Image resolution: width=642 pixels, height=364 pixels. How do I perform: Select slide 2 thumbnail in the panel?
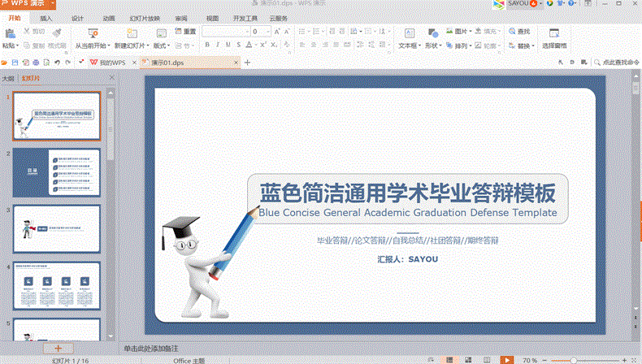coord(56,173)
